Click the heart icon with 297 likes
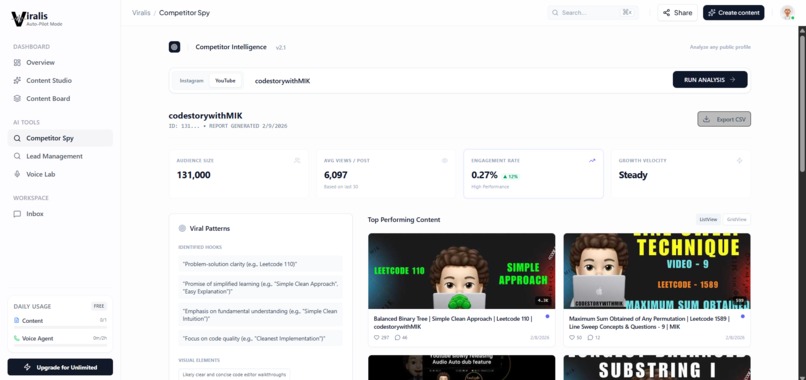This screenshot has width=806, height=380. pos(376,337)
